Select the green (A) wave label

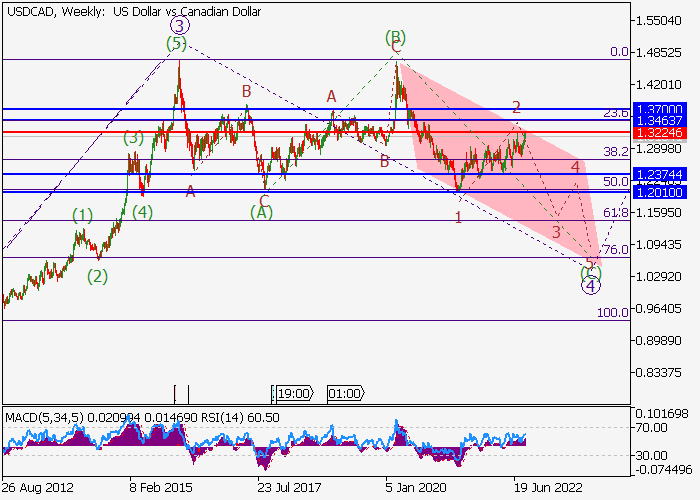[x=260, y=212]
